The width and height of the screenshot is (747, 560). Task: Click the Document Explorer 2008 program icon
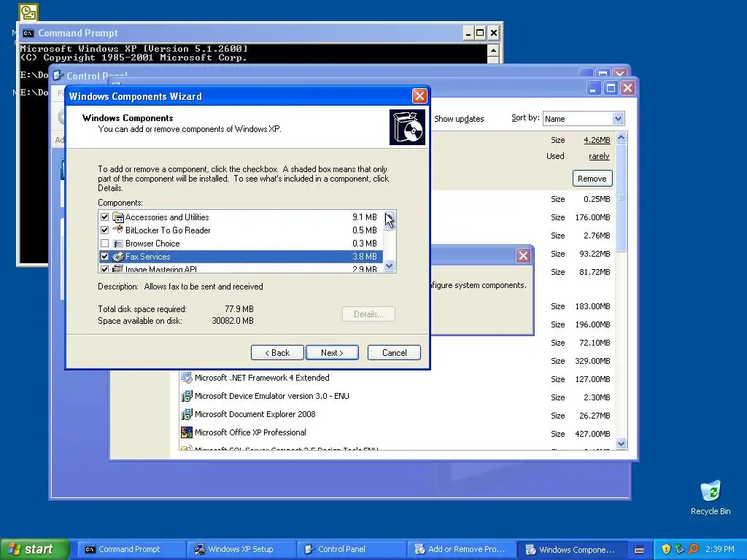tap(186, 414)
